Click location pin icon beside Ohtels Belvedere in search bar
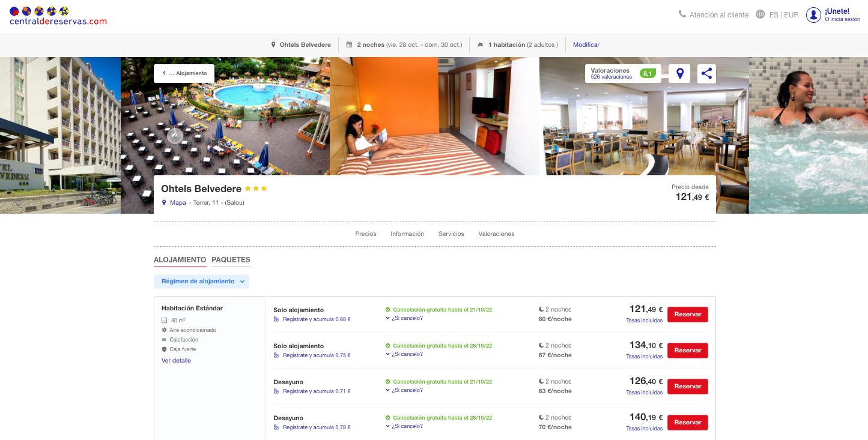This screenshot has height=440, width=868. point(273,44)
